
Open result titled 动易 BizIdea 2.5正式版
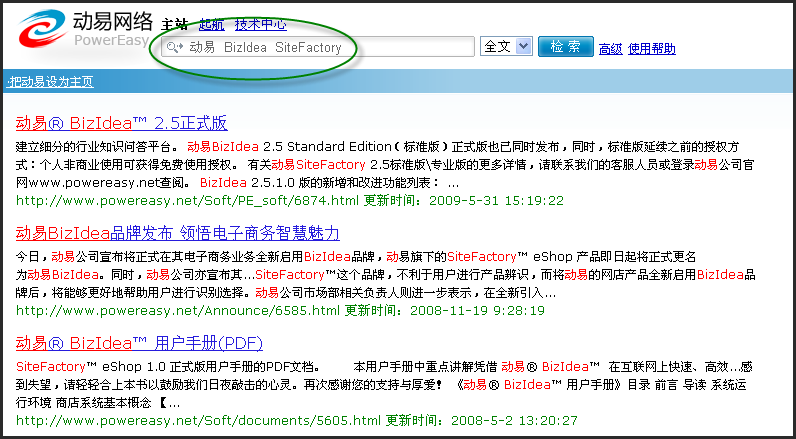point(122,124)
